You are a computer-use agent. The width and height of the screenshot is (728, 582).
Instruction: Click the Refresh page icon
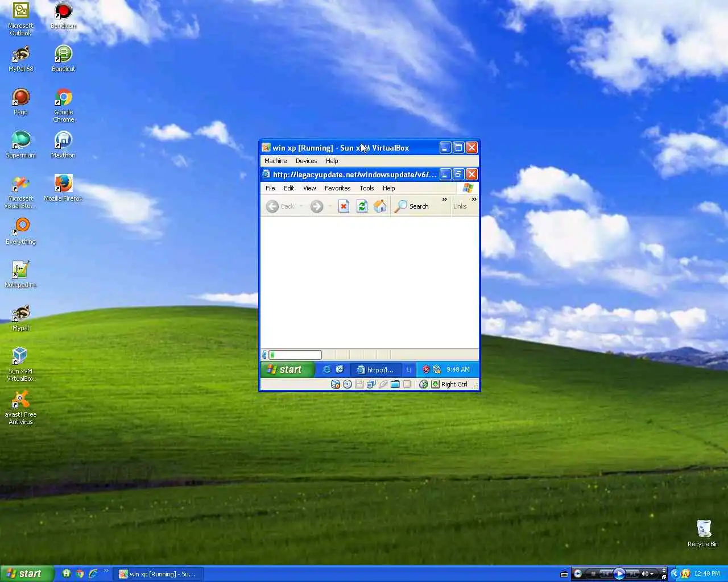[362, 206]
